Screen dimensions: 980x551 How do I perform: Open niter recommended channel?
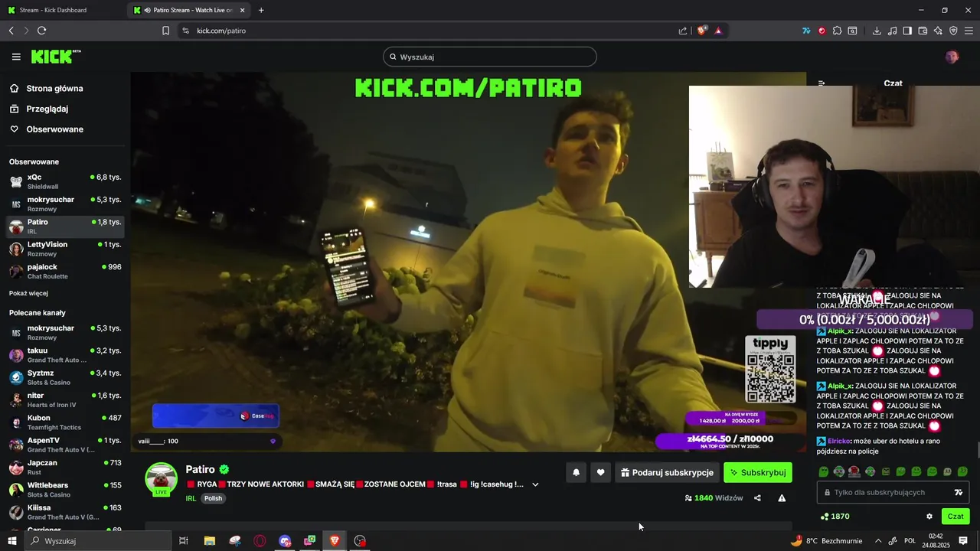pos(65,399)
